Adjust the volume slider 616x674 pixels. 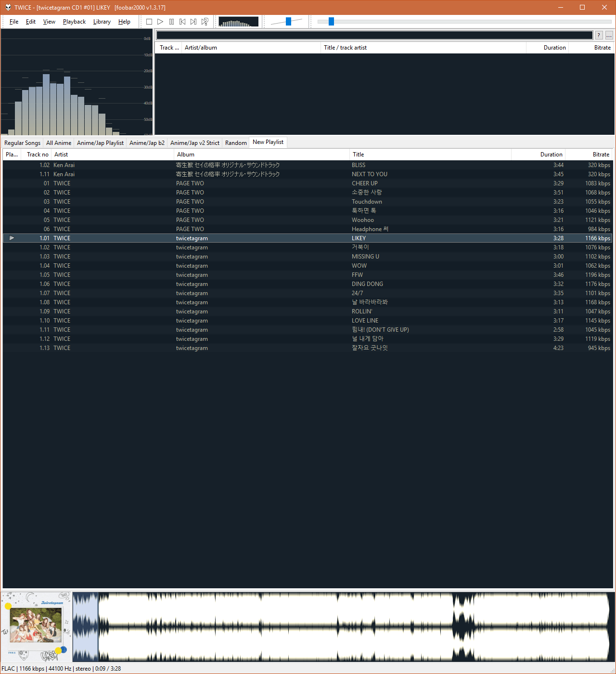tap(289, 21)
